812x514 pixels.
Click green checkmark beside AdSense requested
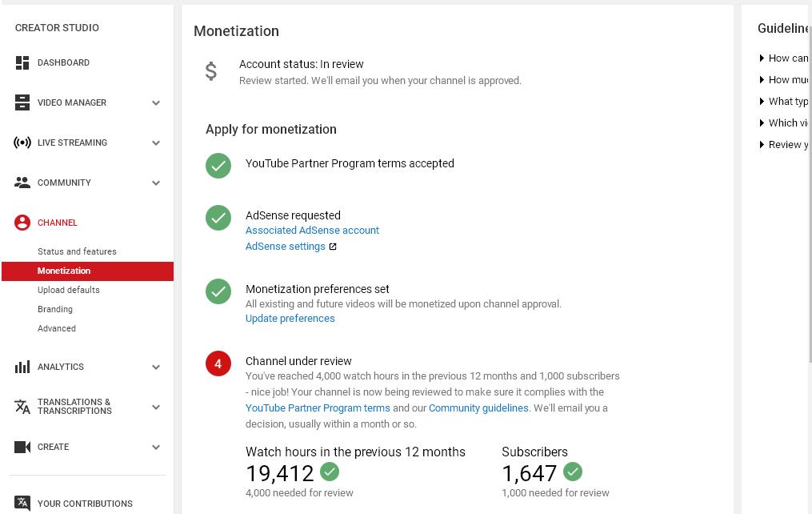[218, 218]
